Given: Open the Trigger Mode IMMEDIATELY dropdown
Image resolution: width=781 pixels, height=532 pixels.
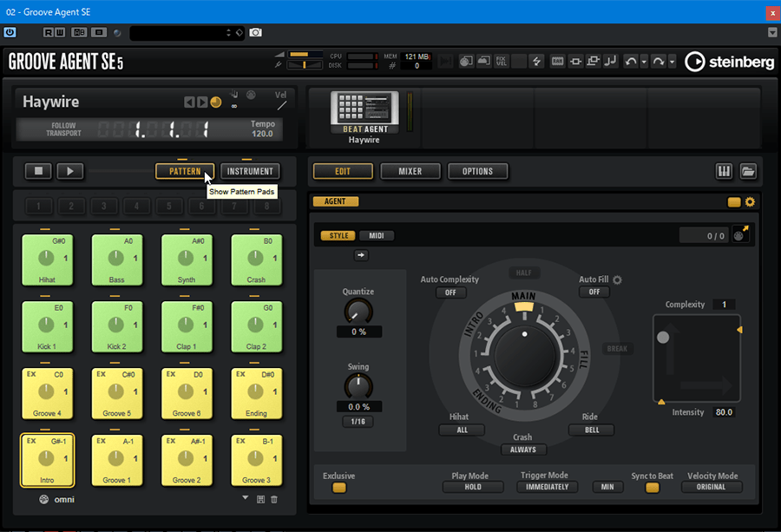Looking at the screenshot, I should tap(547, 487).
